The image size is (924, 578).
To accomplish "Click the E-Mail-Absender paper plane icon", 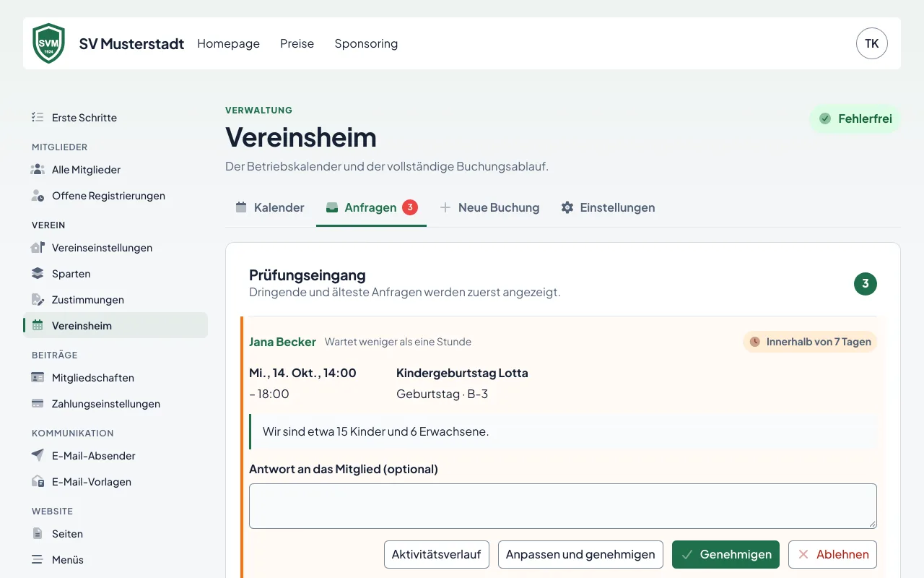I will pyautogui.click(x=38, y=455).
